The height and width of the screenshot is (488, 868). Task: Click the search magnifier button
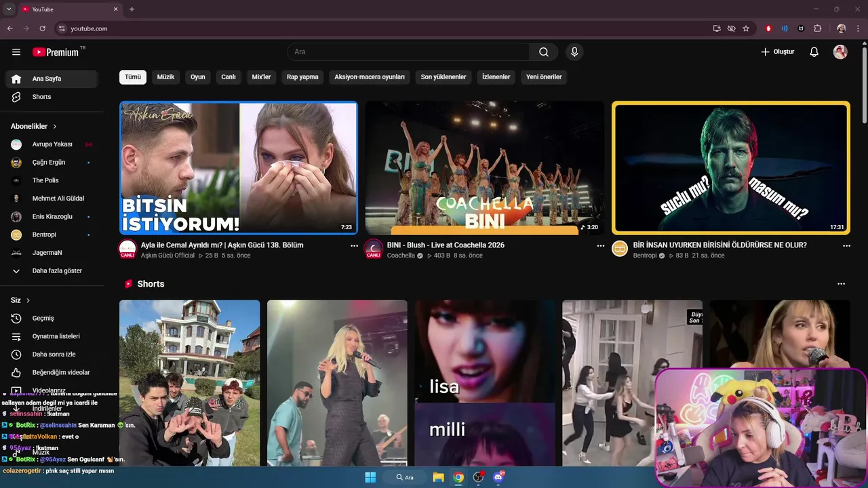click(544, 52)
